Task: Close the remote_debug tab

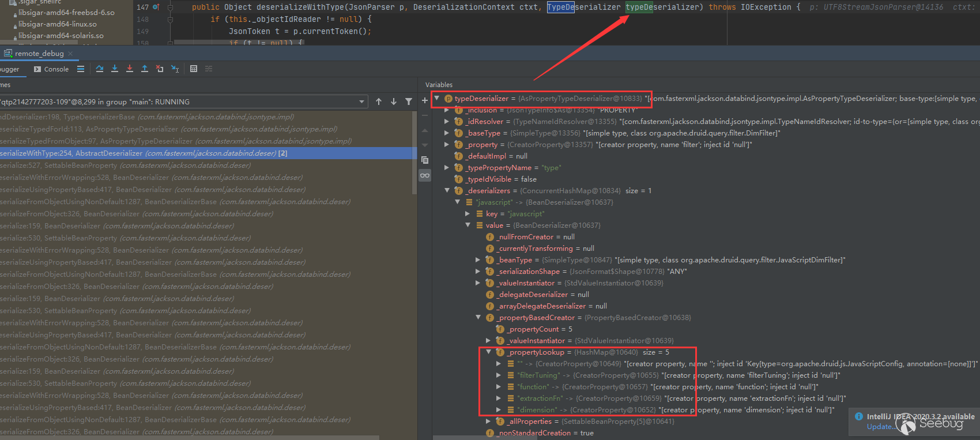Action: pos(70,54)
